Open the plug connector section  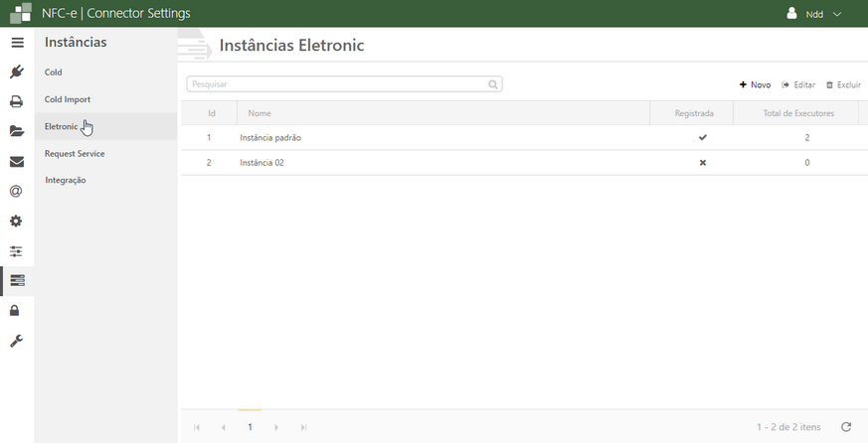pyautogui.click(x=16, y=72)
